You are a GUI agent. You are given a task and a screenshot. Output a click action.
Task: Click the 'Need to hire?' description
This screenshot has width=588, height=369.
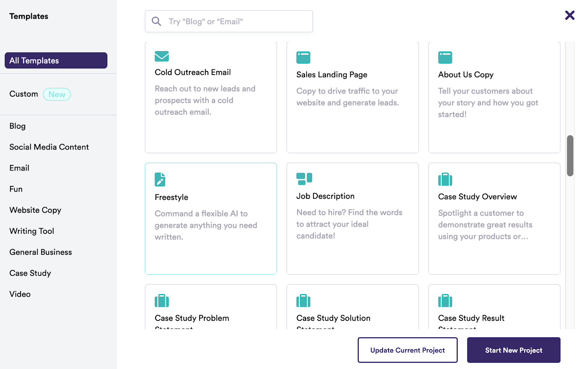coord(349,224)
